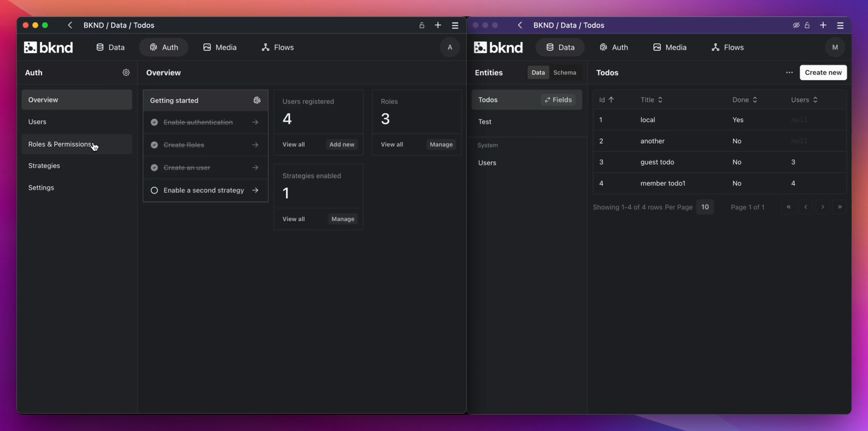
Task: Click the lock icon in left window titlebar
Action: 422,25
